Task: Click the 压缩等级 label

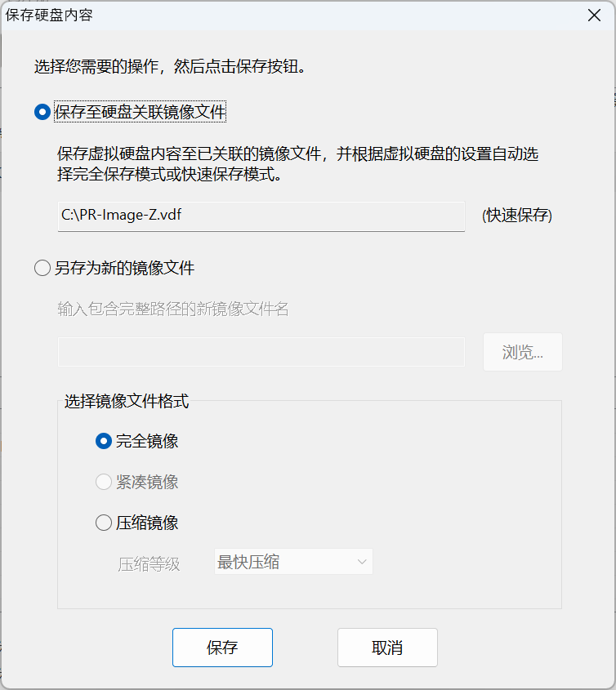Action: [149, 564]
